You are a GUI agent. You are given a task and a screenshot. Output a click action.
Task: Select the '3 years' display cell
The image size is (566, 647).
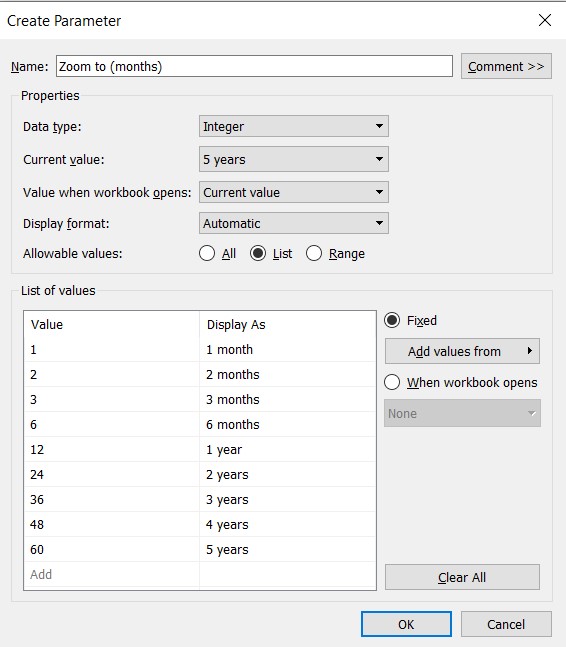point(288,499)
